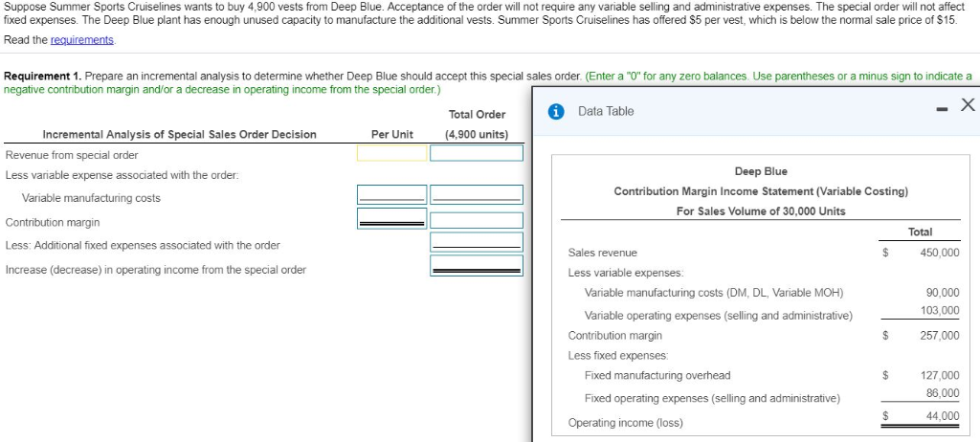Click 'Per Unit' column header
Image resolution: width=980 pixels, height=442 pixels.
(x=391, y=134)
